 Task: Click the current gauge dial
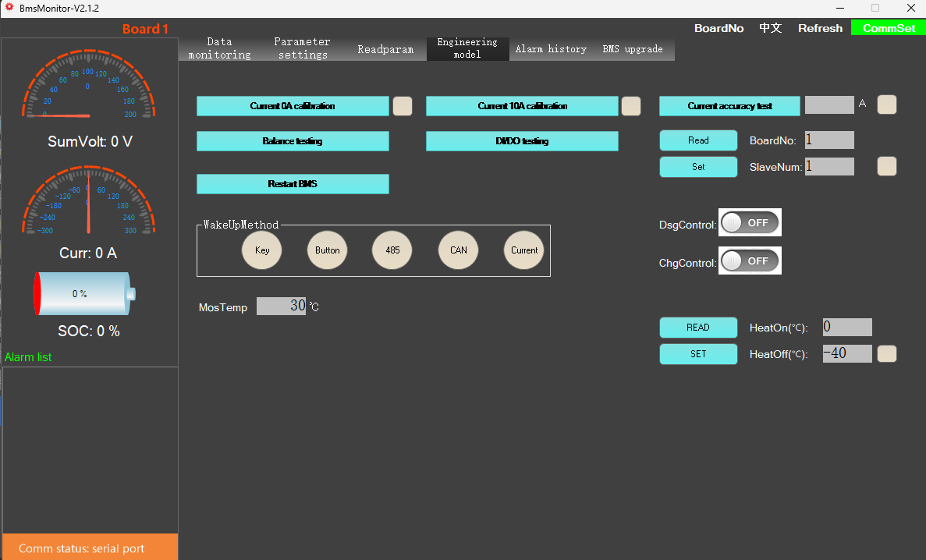(x=87, y=200)
